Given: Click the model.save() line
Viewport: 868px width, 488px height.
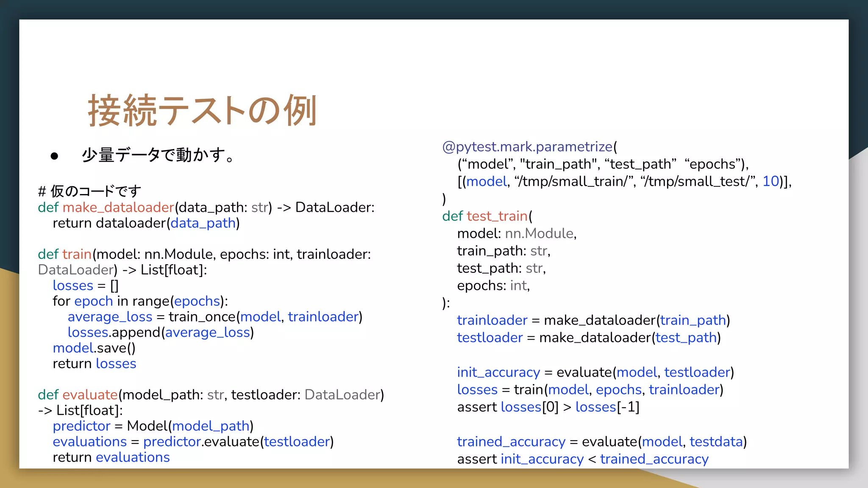Looking at the screenshot, I should click(x=94, y=348).
